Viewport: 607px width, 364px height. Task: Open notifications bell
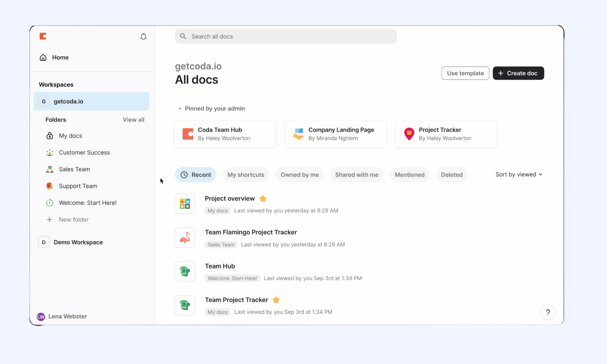point(144,36)
